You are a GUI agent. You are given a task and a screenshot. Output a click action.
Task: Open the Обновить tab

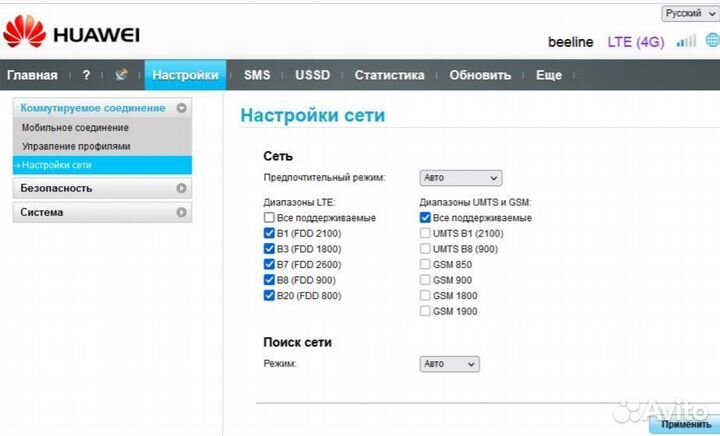(480, 75)
